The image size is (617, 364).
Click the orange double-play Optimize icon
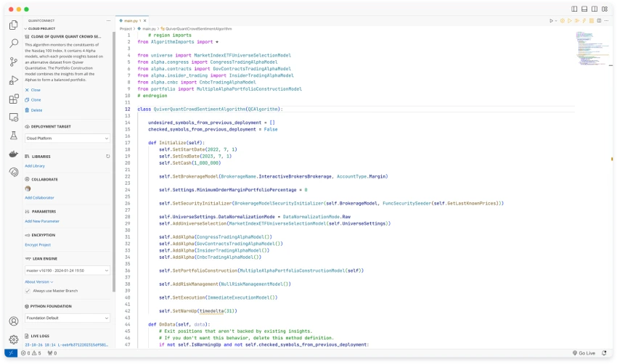(x=577, y=21)
